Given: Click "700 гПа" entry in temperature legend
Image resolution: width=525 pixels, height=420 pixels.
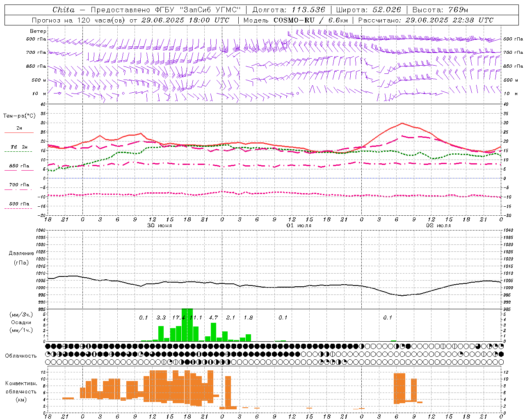Looking at the screenshot, I should (x=19, y=185).
